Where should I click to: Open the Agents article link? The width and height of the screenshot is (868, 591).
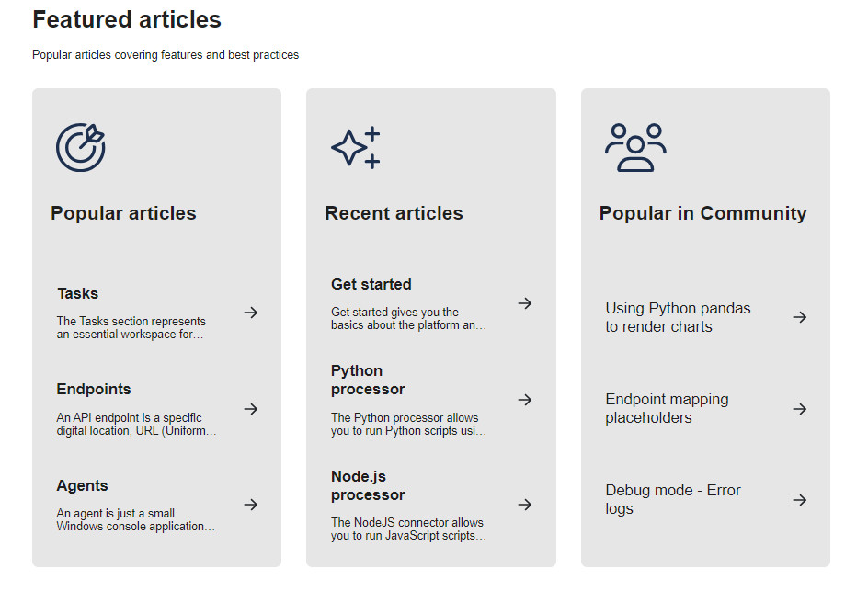pos(83,486)
